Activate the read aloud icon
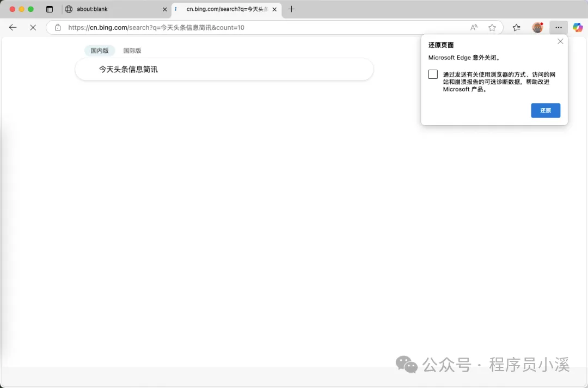Image resolution: width=588 pixels, height=388 pixels. coord(473,27)
